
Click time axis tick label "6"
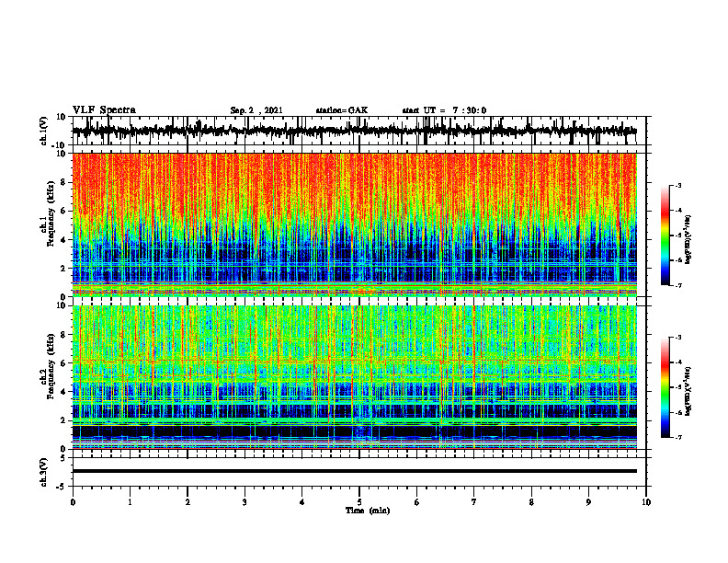(x=417, y=502)
